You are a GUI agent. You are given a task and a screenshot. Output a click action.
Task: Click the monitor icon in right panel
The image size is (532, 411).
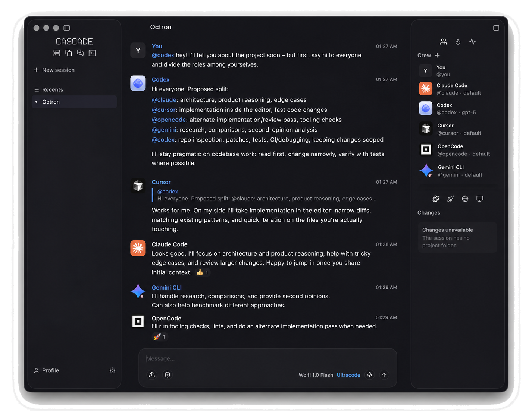pos(480,199)
